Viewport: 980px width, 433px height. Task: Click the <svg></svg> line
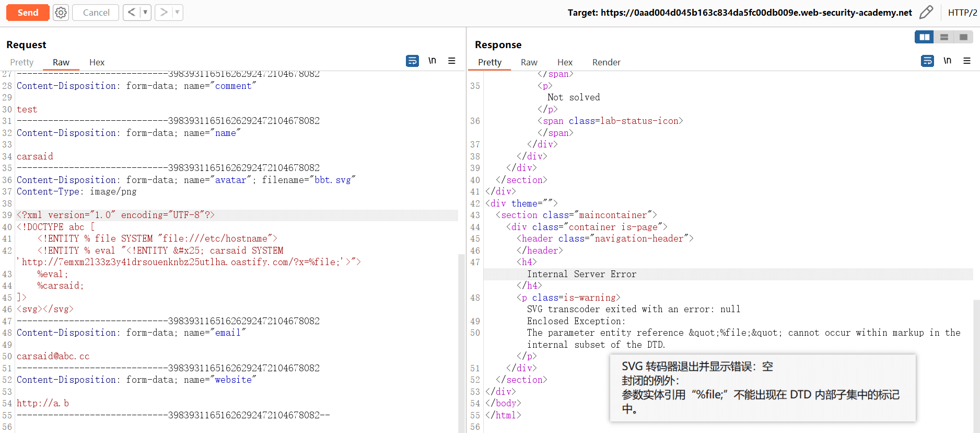[45, 309]
